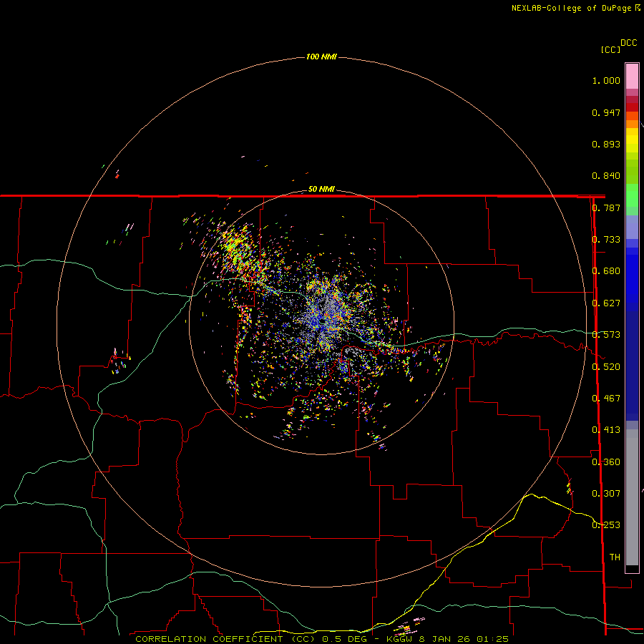644x644 pixels.
Task: Click the 0.307 legend value
Action: (x=606, y=494)
